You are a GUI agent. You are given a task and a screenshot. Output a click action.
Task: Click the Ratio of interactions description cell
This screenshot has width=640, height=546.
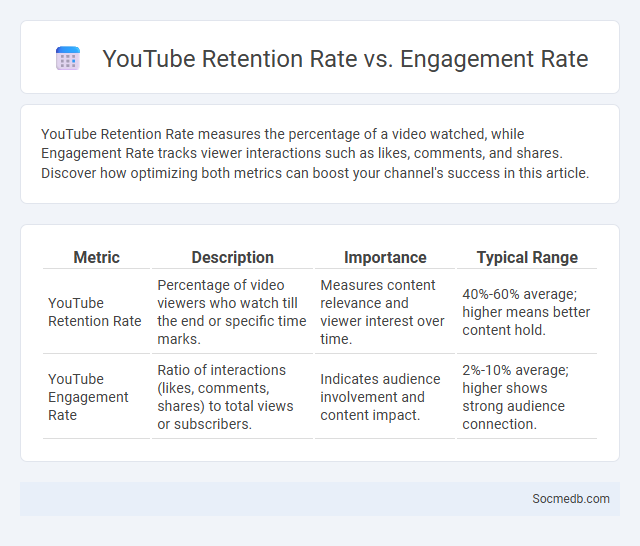tap(232, 397)
